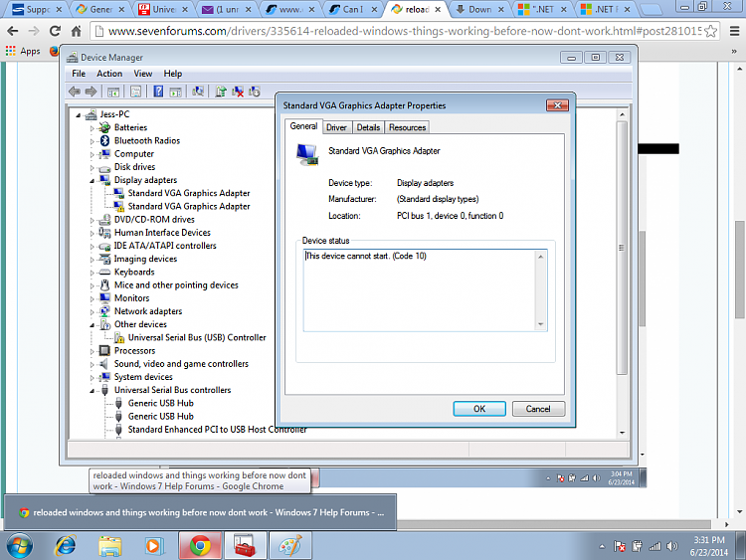Toggle the Show/Hide Console Tree toolbar icon

coord(113,92)
